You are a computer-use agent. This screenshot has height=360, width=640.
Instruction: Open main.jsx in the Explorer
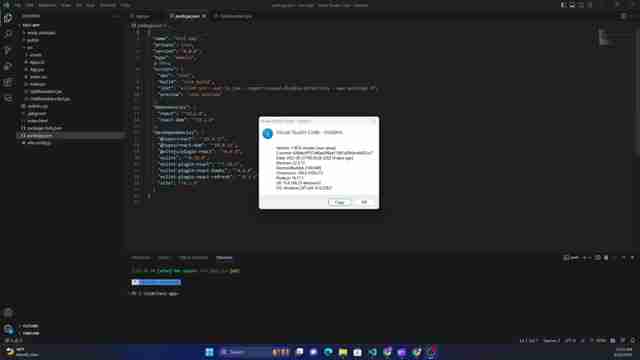click(38, 84)
